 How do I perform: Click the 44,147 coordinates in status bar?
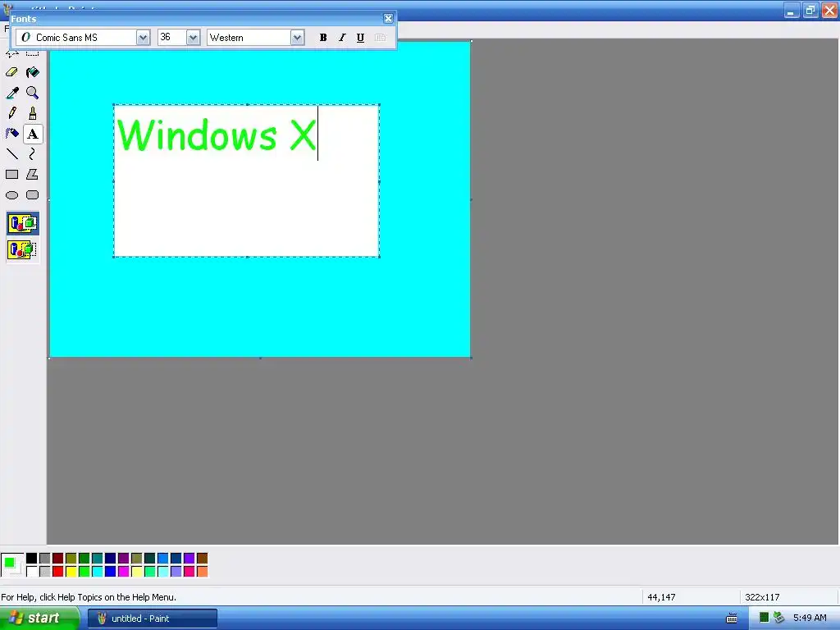tap(661, 597)
